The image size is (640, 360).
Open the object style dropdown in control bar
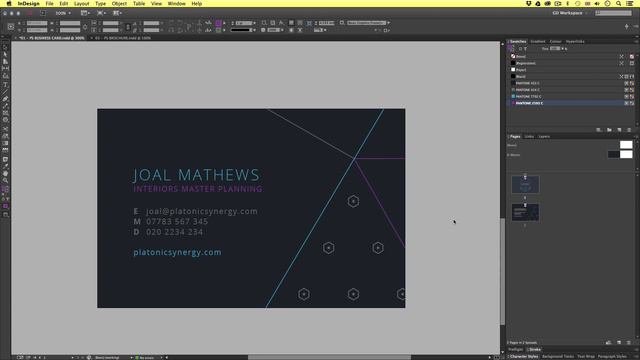pyautogui.click(x=388, y=23)
